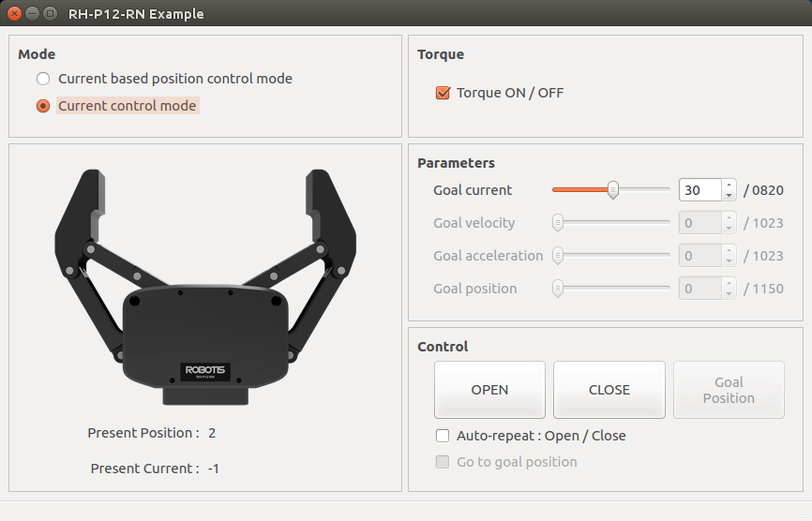
Task: Click the Goal Position button
Action: [729, 390]
